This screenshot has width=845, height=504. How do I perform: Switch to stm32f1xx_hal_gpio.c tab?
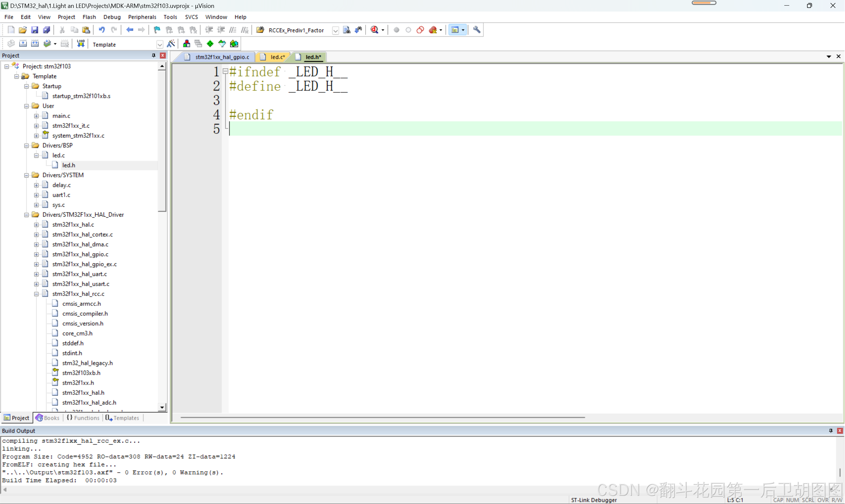217,57
